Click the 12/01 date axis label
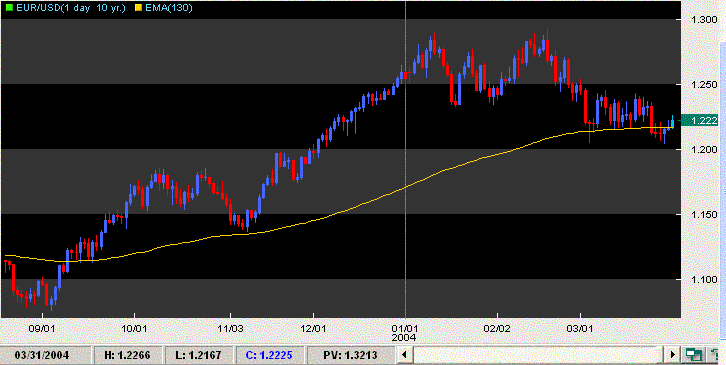This screenshot has width=726, height=365. click(313, 328)
